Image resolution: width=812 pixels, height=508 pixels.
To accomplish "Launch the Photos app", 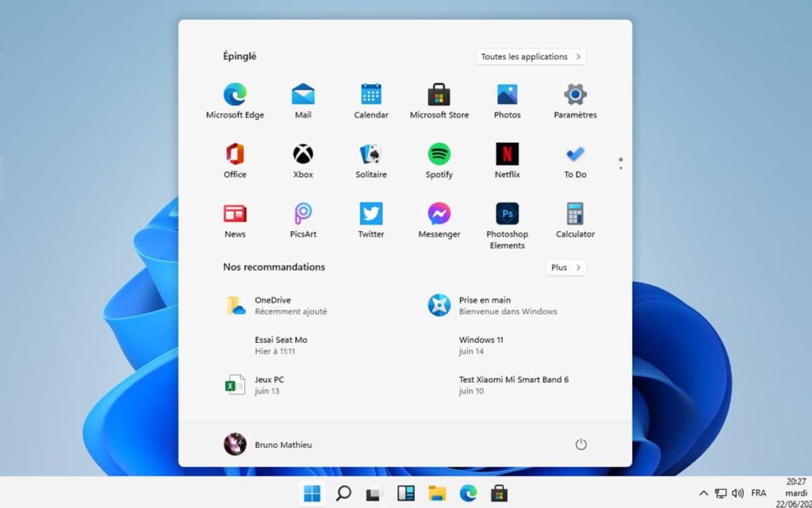I will (x=507, y=102).
